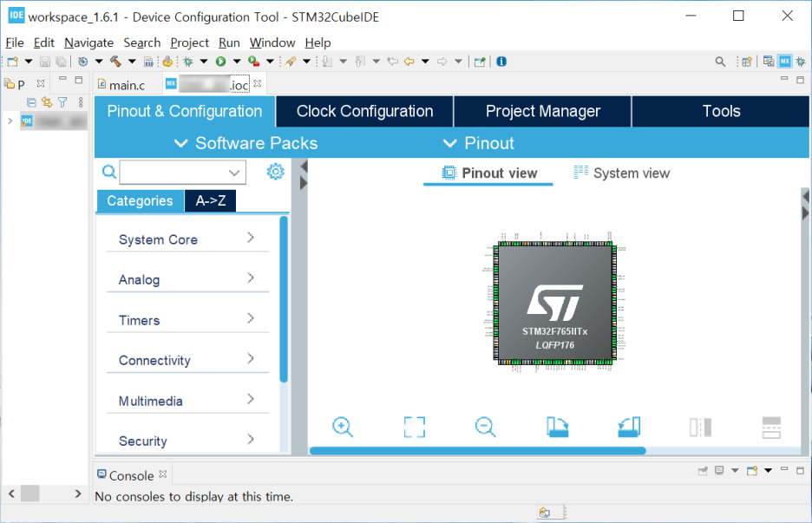812x523 pixels.
Task: Click the New file toolbar icon
Action: 12,62
